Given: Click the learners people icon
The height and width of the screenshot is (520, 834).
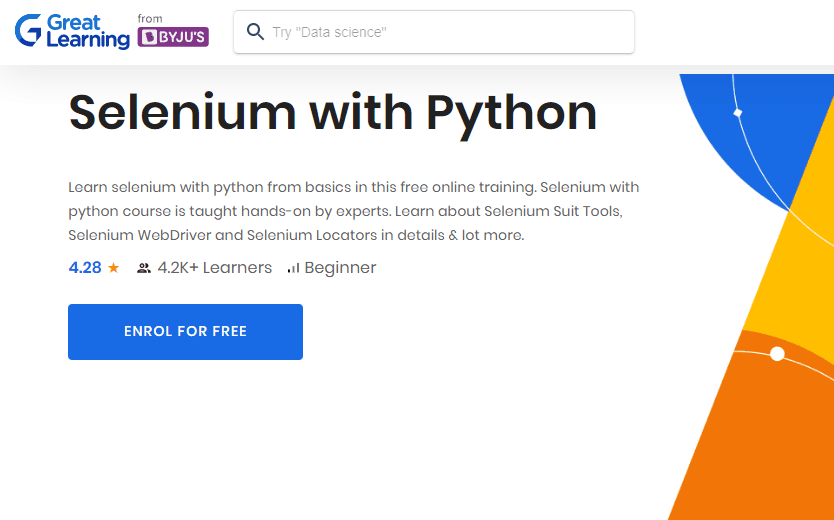Looking at the screenshot, I should [x=144, y=268].
